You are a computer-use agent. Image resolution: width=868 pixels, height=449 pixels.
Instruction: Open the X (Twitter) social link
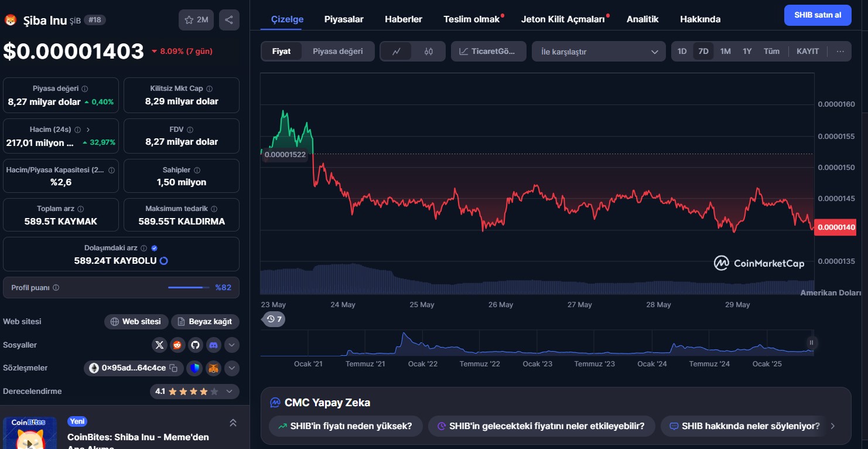(159, 345)
